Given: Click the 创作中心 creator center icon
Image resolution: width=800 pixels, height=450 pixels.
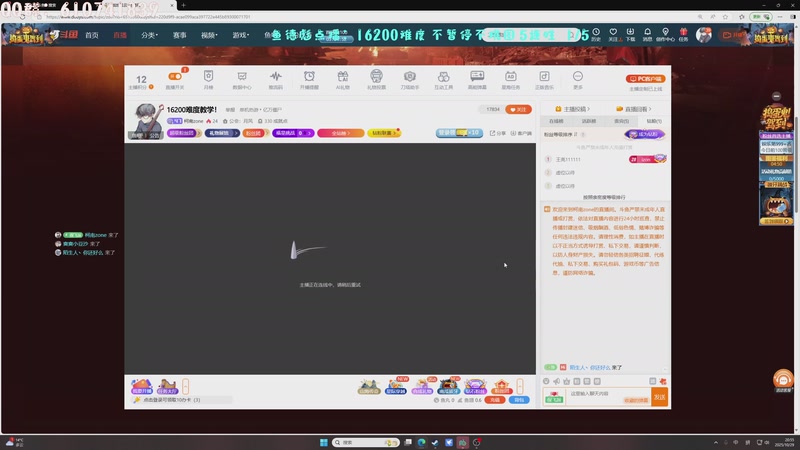Looking at the screenshot, I should (665, 34).
